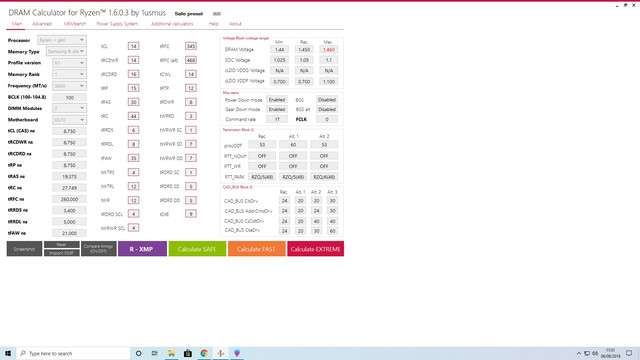Click the tRCDRD value box showing 16
Screen dimensions: 640x360
[133, 74]
